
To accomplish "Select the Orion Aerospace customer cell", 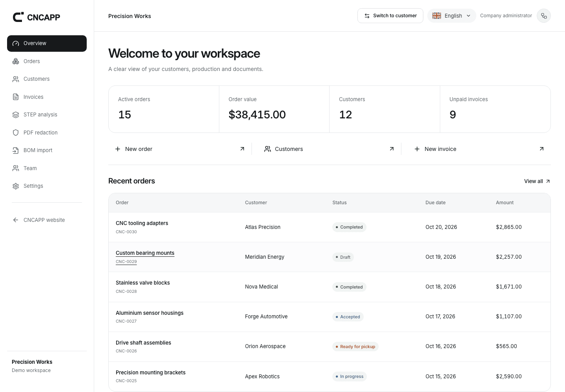I will pos(265,347).
